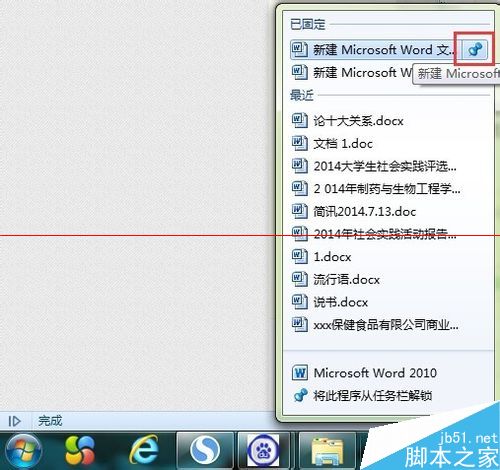
Task: Click Word icon beside 2014年社会实践活动报告...
Action: pyautogui.click(x=300, y=234)
